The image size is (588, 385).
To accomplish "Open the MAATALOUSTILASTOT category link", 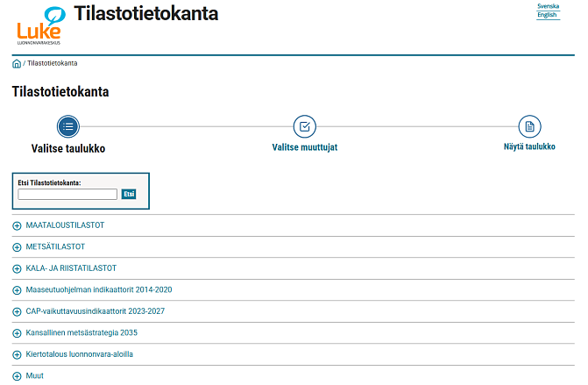I will [x=65, y=225].
